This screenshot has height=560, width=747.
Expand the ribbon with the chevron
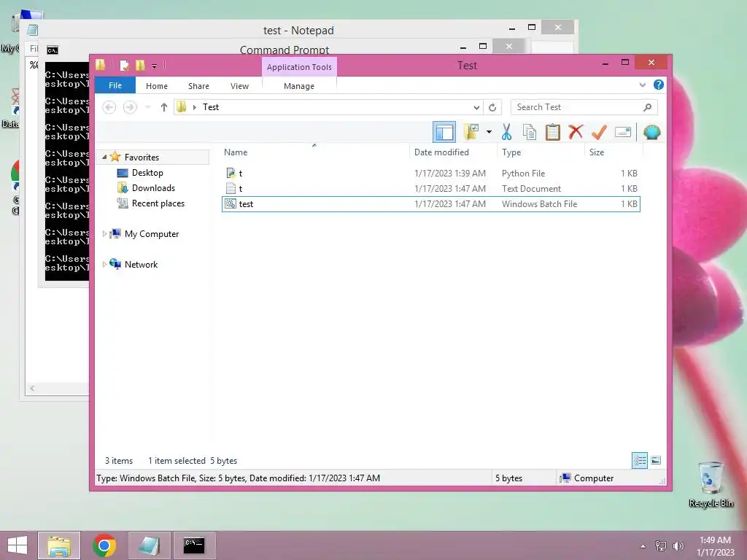click(642, 85)
